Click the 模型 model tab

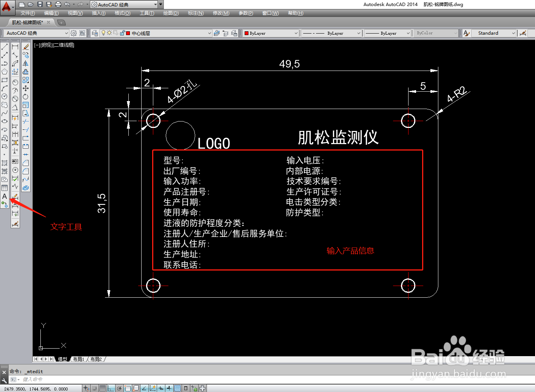pos(62,359)
